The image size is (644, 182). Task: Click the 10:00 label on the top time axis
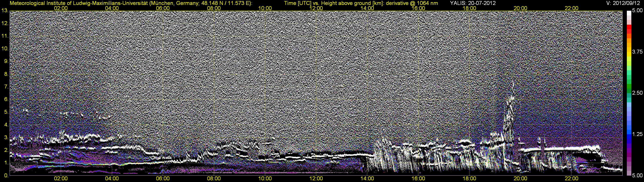(265, 8)
